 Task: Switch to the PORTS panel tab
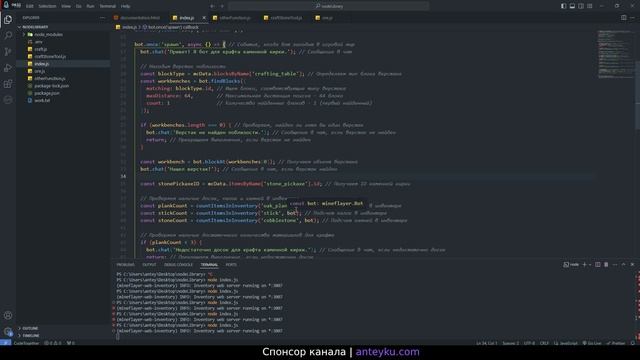(x=231, y=264)
